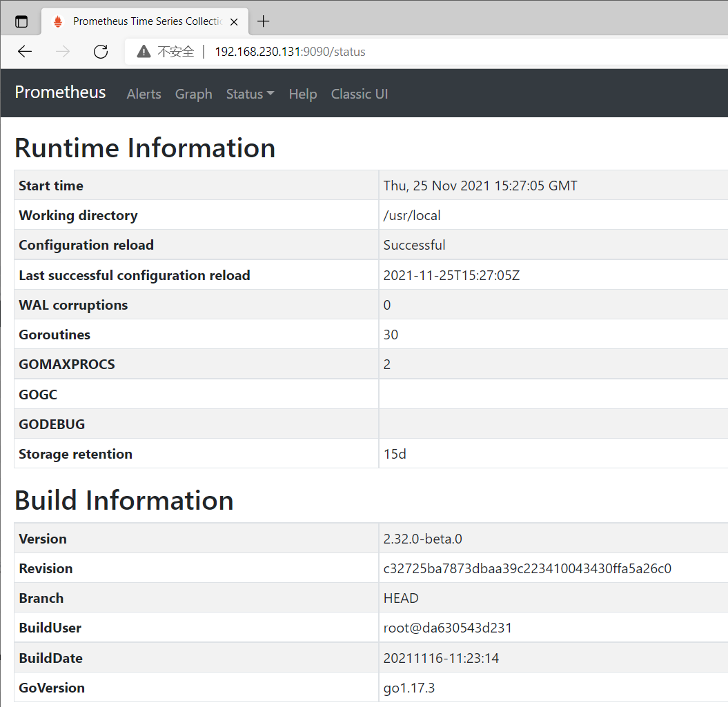Click the Storage retention value 15d
728x707 pixels.
coord(395,454)
